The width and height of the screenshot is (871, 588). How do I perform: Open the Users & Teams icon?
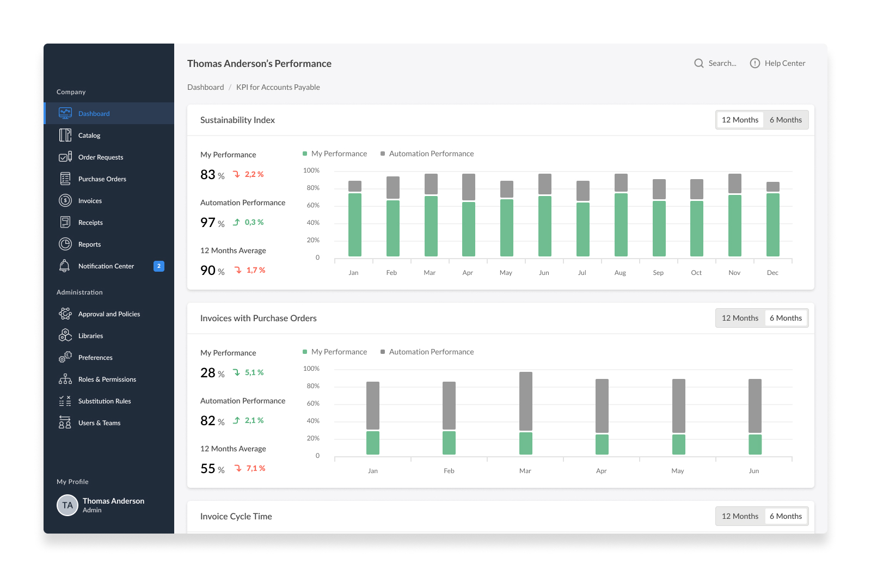click(x=65, y=422)
